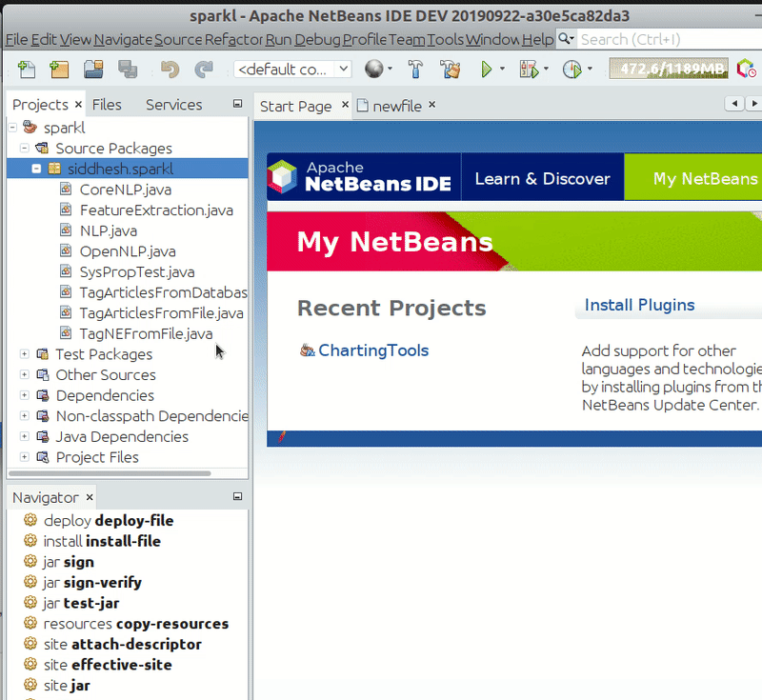Image resolution: width=762 pixels, height=700 pixels.
Task: Click the deploy deploy-file goal icon
Action: (x=30, y=520)
